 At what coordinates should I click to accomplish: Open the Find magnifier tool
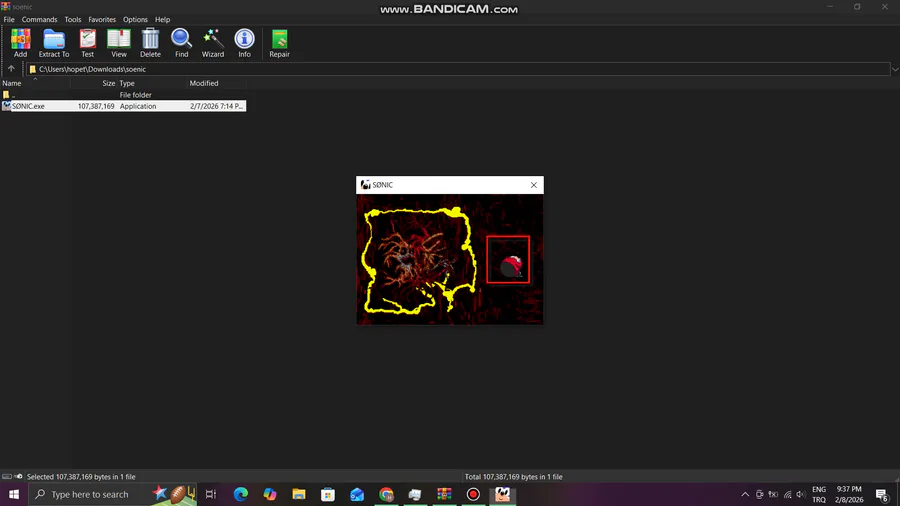pyautogui.click(x=181, y=43)
